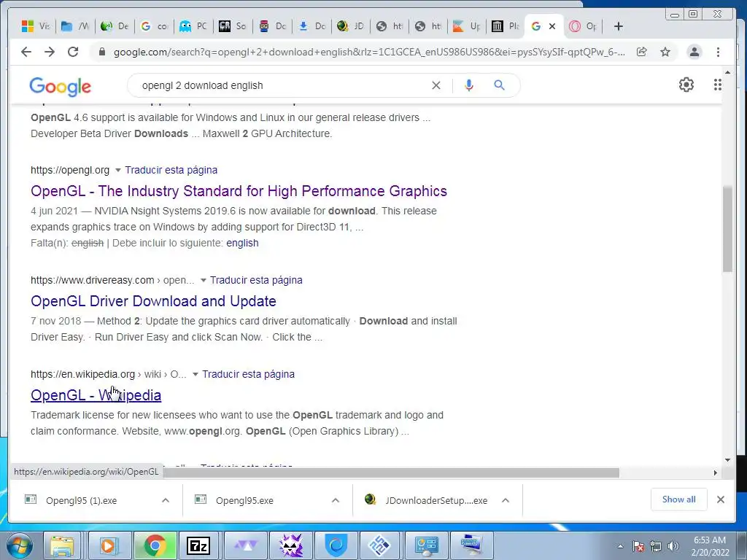The width and height of the screenshot is (747, 560).
Task: Open the JDownloaderSetup exe download
Action: 436,500
